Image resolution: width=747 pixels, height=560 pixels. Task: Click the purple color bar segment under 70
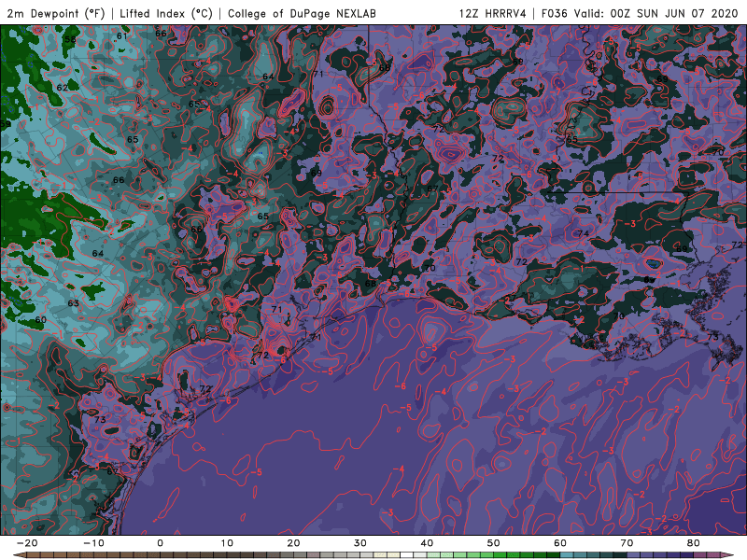point(634,555)
